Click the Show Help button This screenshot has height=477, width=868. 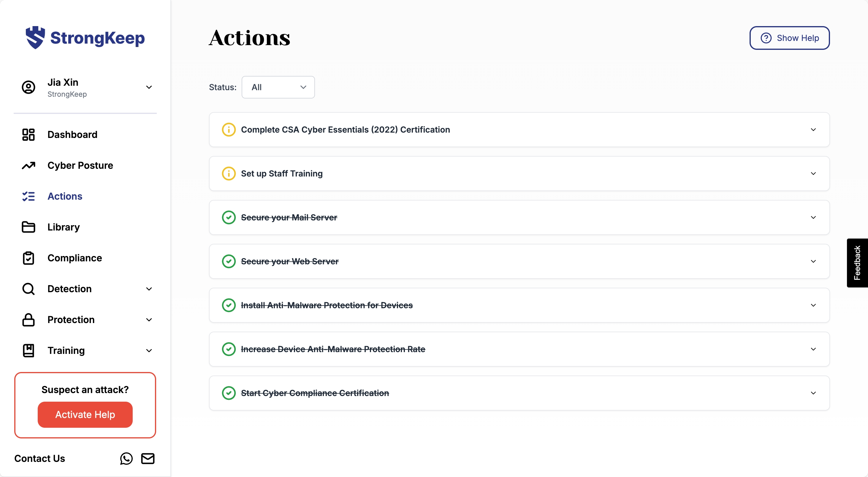tap(789, 38)
